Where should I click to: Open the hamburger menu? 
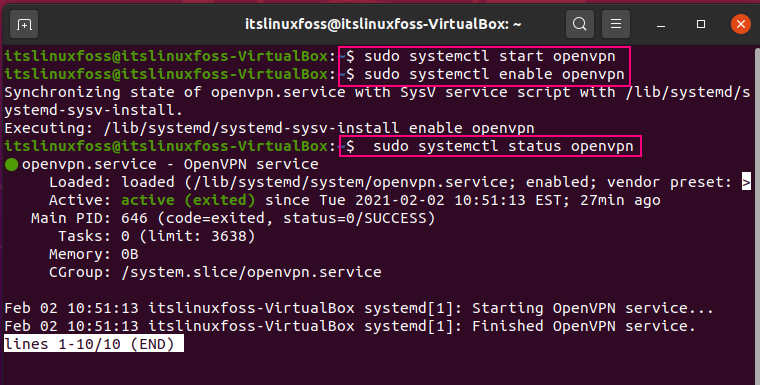pos(616,24)
